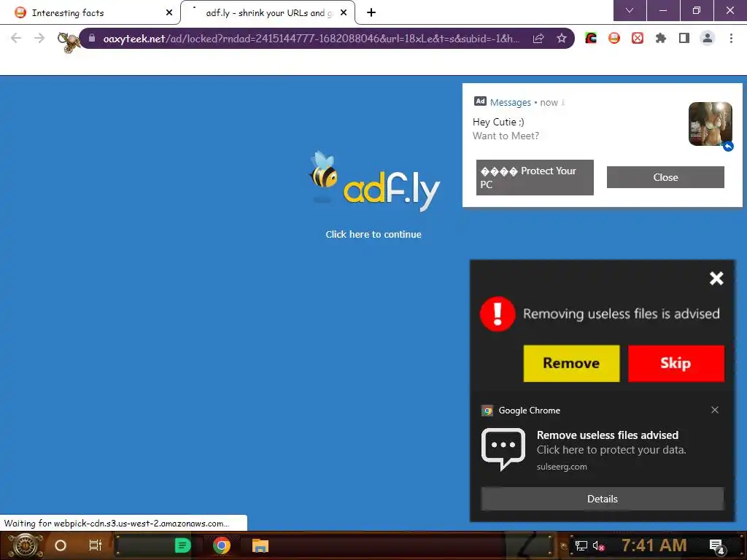Click the 'Protect Your PC' button
Viewport: 747px width, 560px height.
(535, 177)
